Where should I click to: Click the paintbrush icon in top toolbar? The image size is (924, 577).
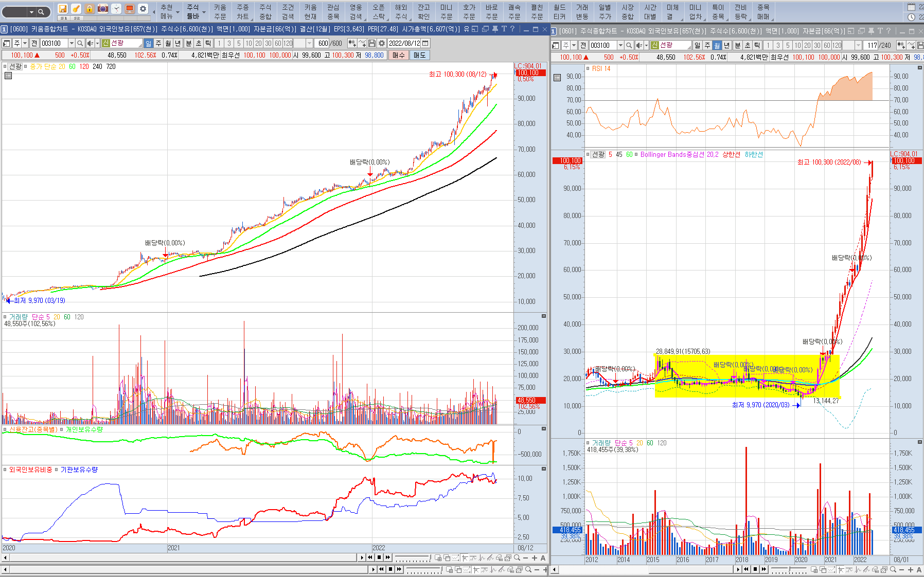pos(76,9)
